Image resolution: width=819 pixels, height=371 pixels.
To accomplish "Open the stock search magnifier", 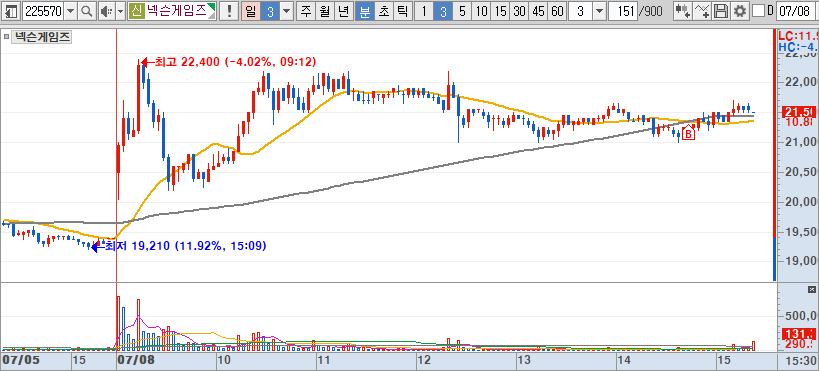I will (88, 10).
